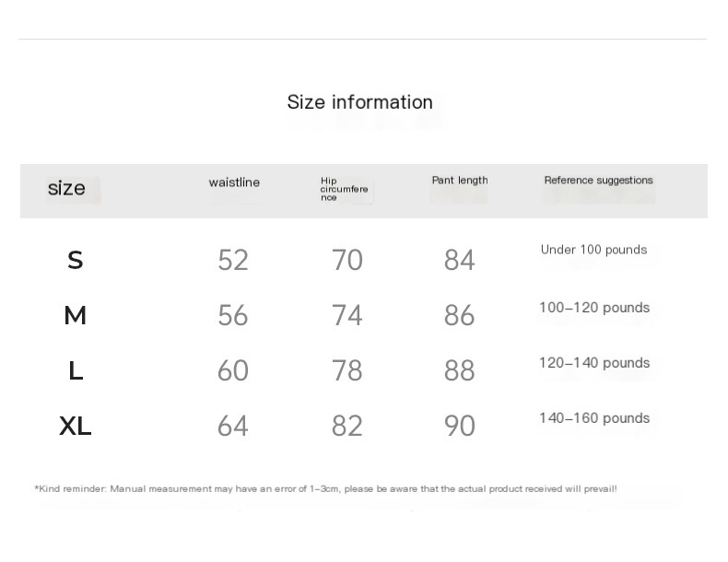Select the XL size row label
The image size is (728, 562).
pos(76,426)
